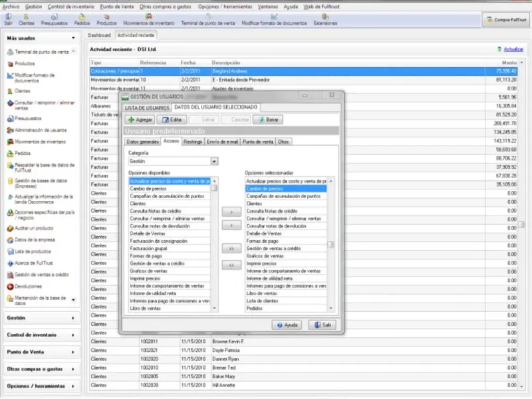Open Administración de usuarios in sidebar

[37, 130]
